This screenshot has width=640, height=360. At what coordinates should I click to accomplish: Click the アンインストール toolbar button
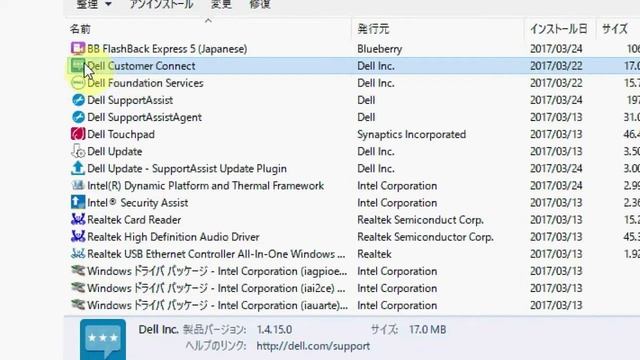click(161, 4)
